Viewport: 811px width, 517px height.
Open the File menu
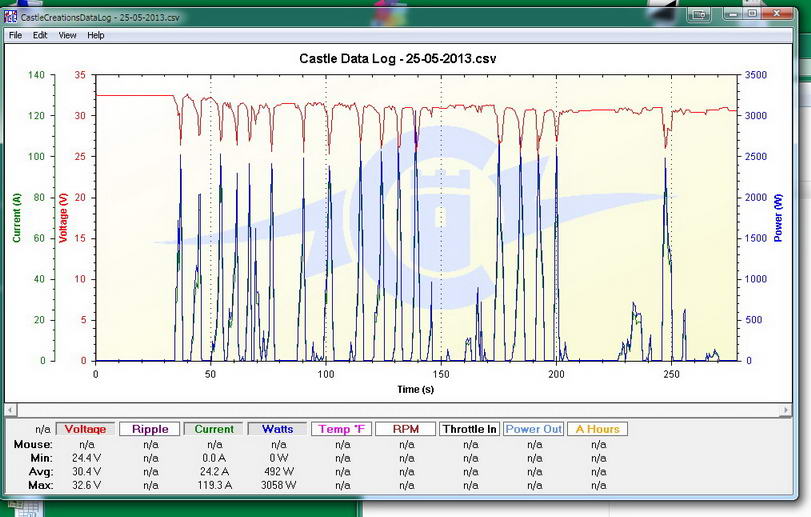point(16,35)
